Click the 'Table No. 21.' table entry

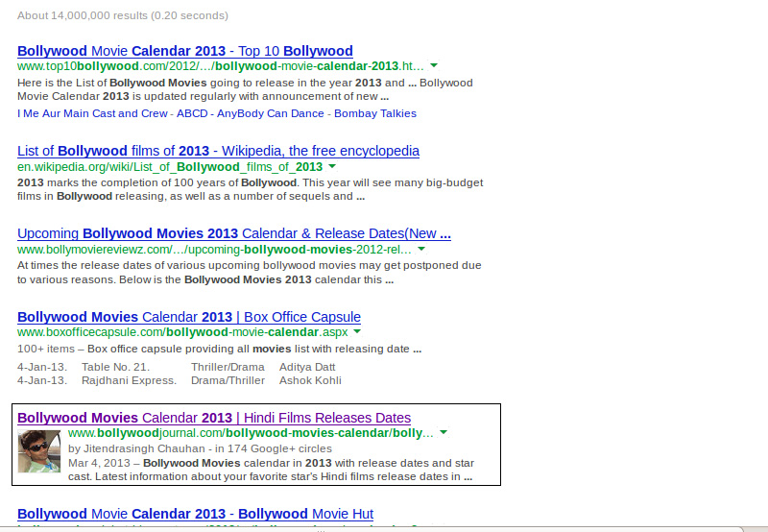click(x=115, y=368)
